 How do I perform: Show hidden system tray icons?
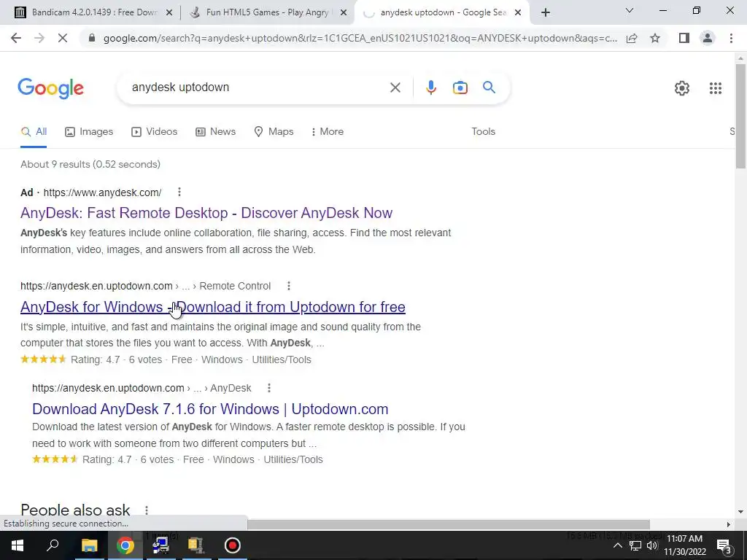(617, 545)
